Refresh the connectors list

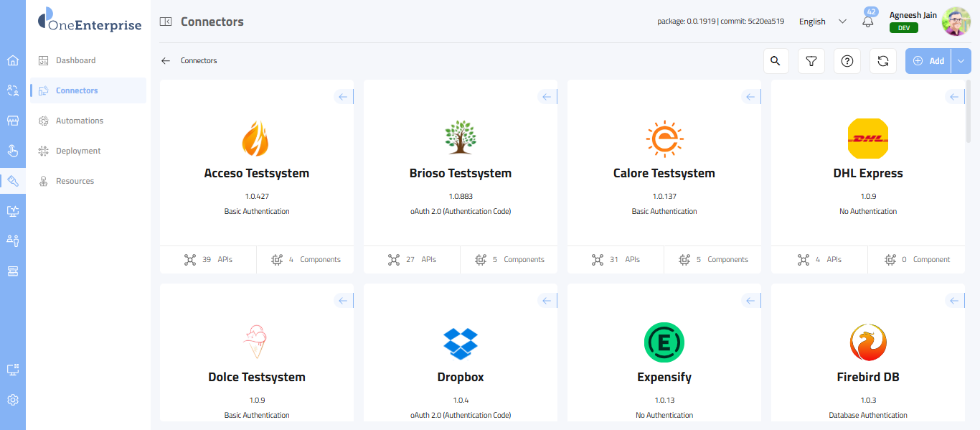click(x=882, y=61)
